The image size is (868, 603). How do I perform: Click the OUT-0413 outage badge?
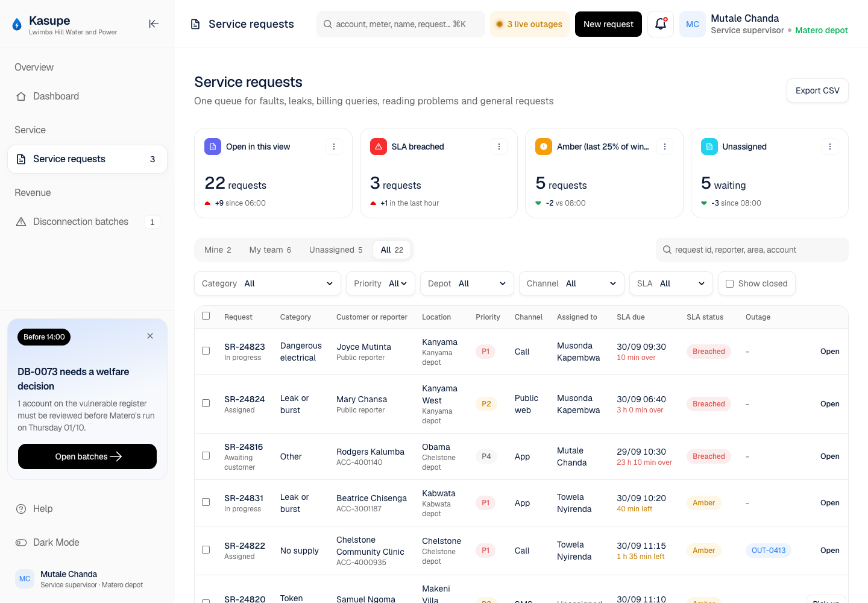[x=769, y=551]
